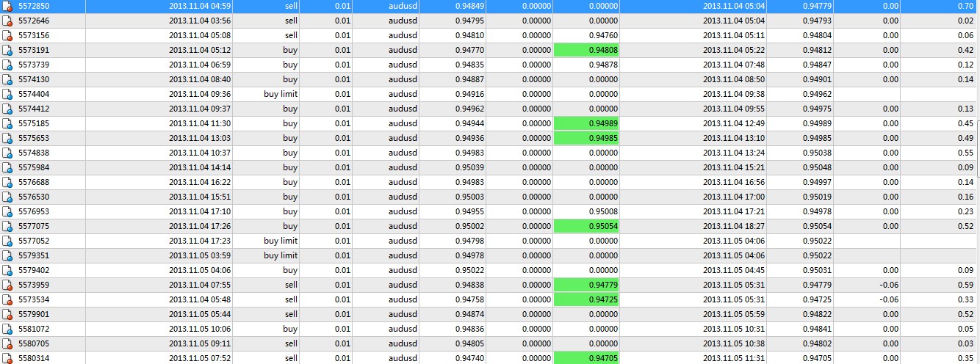Image resolution: width=980 pixels, height=364 pixels.
Task: Select ticket number 5574404
Action: [x=34, y=95]
